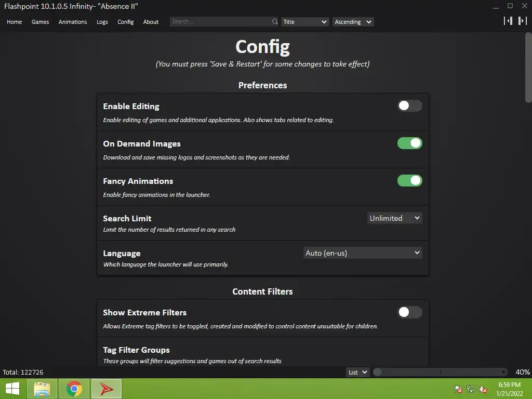
Task: Open the Windows Start menu
Action: [12, 389]
